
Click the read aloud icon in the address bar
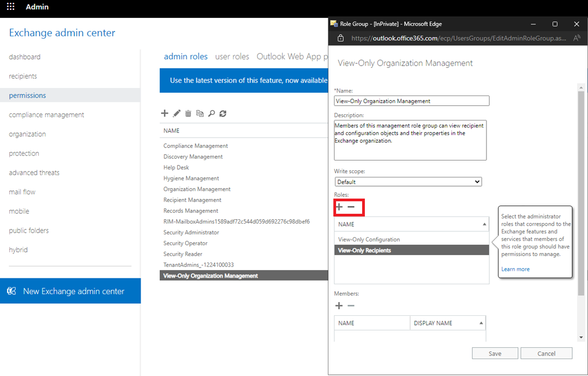click(577, 38)
